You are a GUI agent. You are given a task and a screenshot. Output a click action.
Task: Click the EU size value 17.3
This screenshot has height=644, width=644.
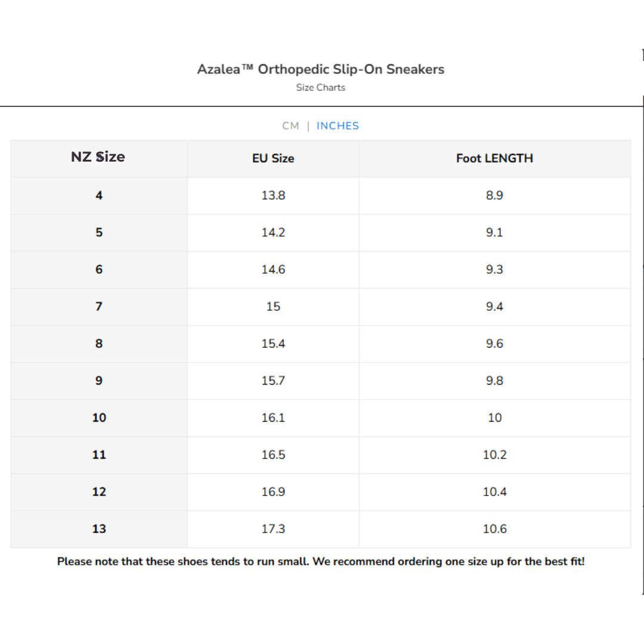point(273,528)
